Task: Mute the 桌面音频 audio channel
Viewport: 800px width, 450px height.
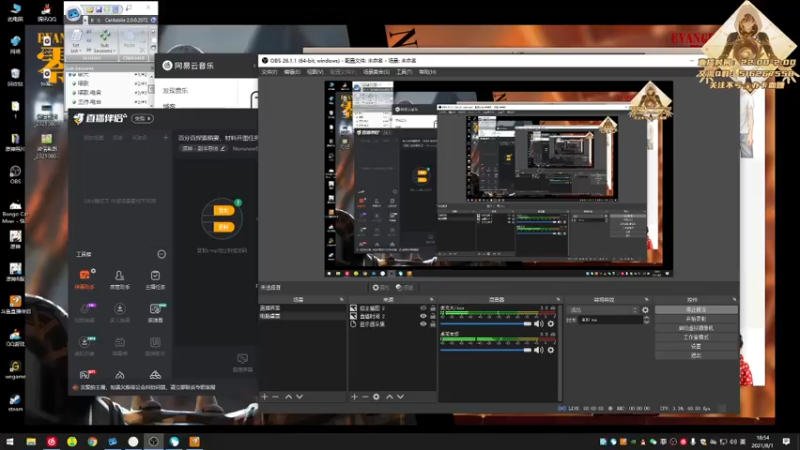Action: (x=539, y=350)
